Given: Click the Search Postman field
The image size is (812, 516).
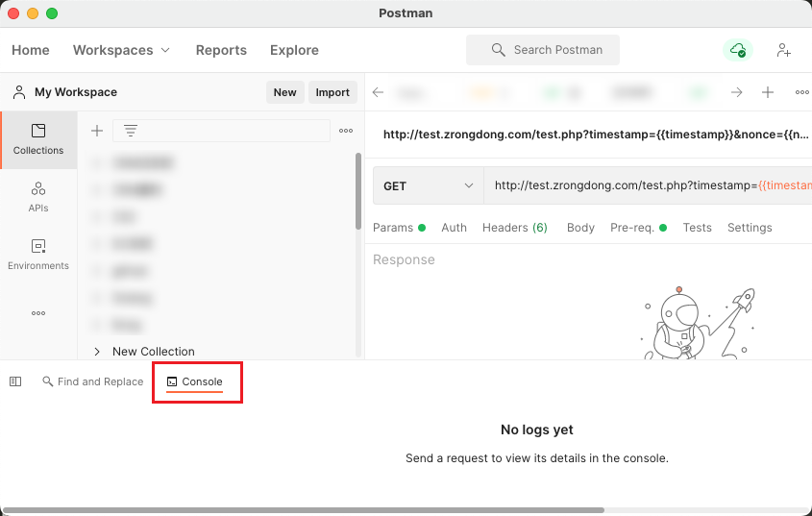Looking at the screenshot, I should (x=543, y=50).
